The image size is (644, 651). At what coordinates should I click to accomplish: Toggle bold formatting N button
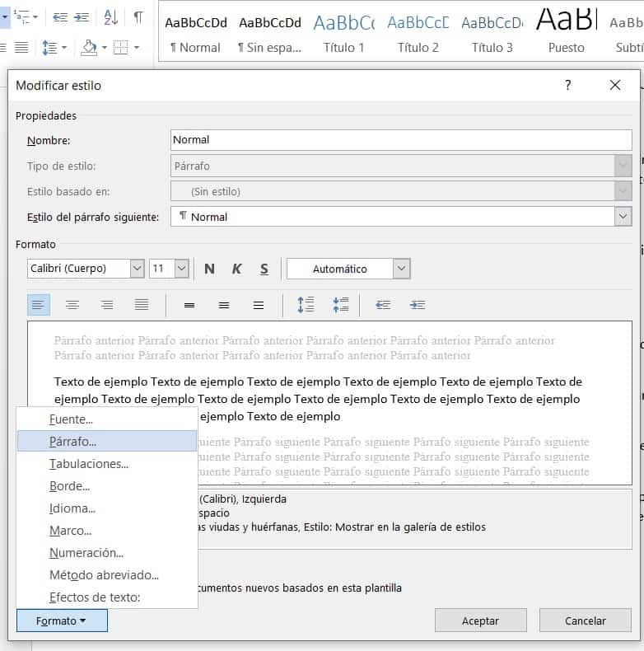click(x=209, y=269)
